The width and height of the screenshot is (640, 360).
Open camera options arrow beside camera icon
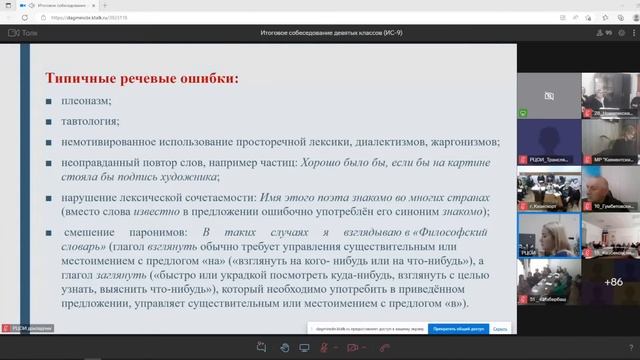(x=364, y=348)
